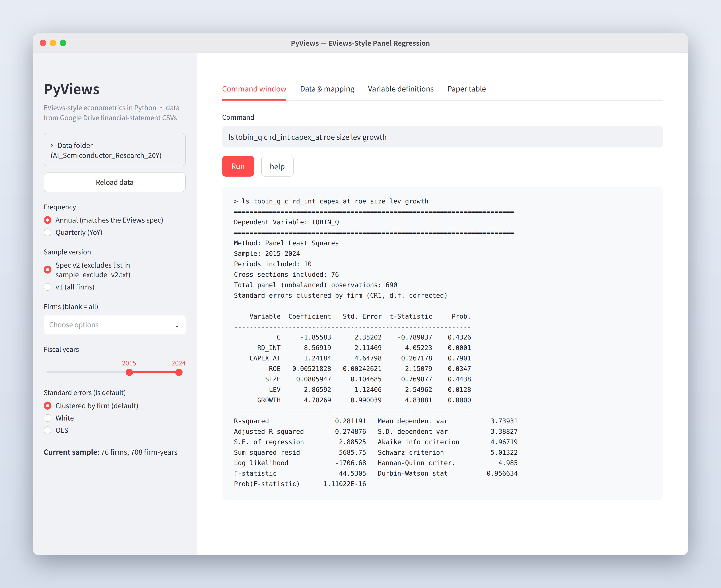Click the LEV Prob. value 0.0128
721x588 pixels.
(x=459, y=390)
